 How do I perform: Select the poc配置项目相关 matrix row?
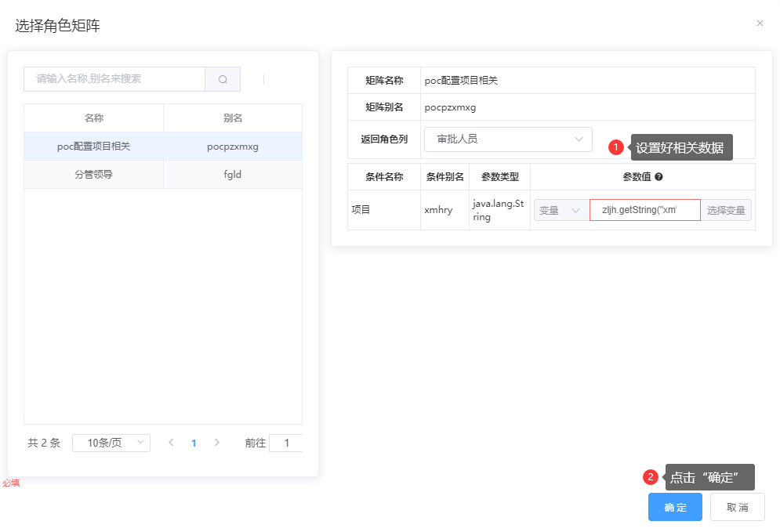click(94, 147)
